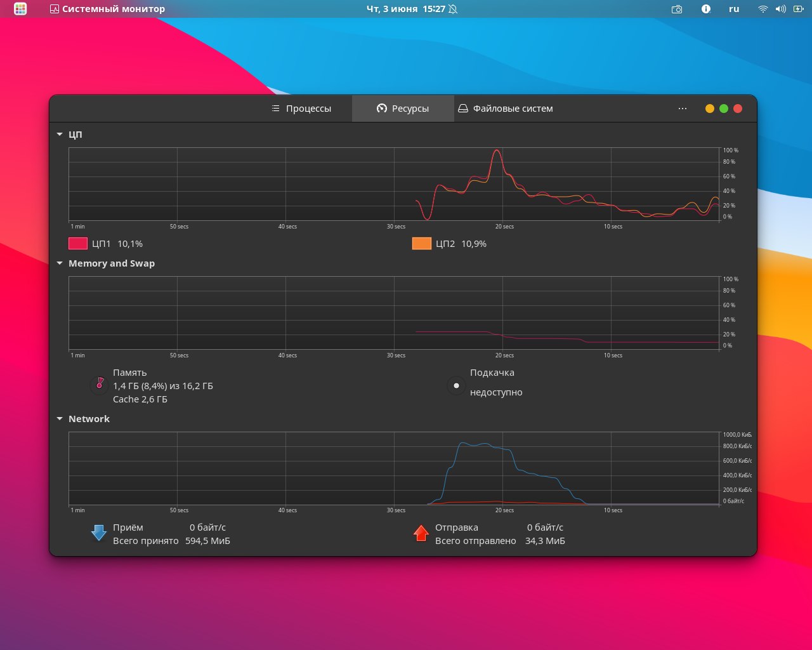Open the clock showing Чт, 3 июня 15:27
Viewport: 812px width, 650px height.
click(406, 9)
